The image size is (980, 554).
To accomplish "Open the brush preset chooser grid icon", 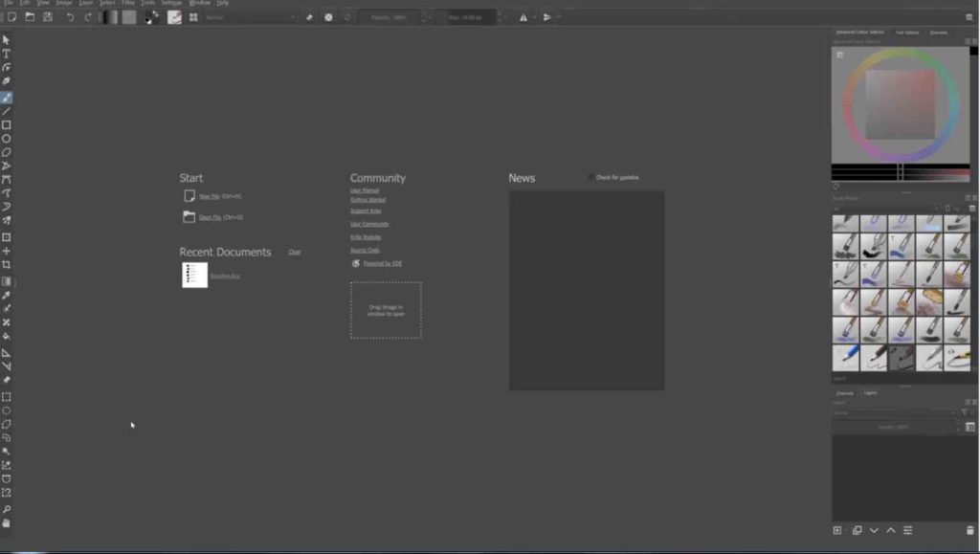I will pyautogui.click(x=193, y=17).
